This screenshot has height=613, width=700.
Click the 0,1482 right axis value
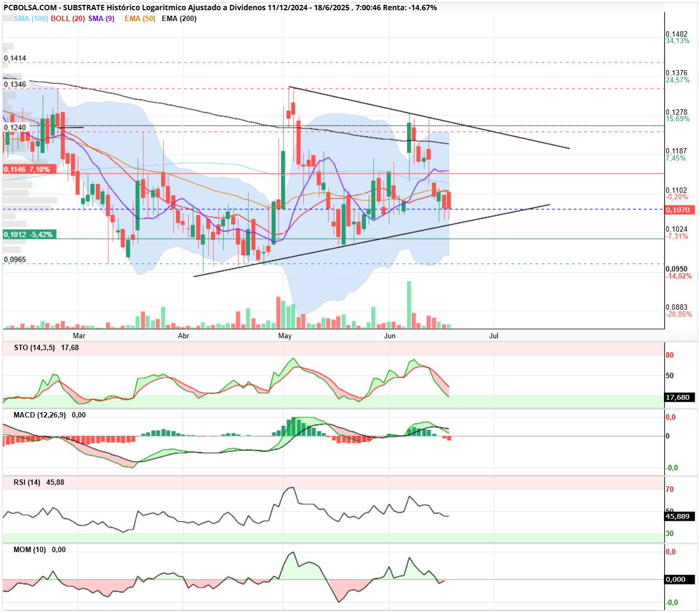coord(677,34)
